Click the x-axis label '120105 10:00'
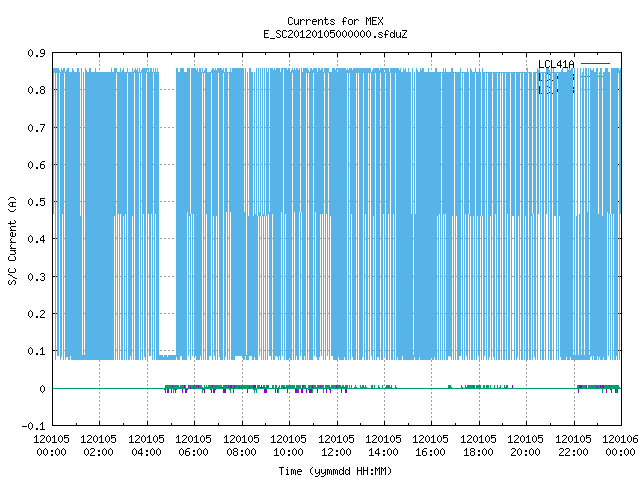640x480 pixels. (x=289, y=446)
